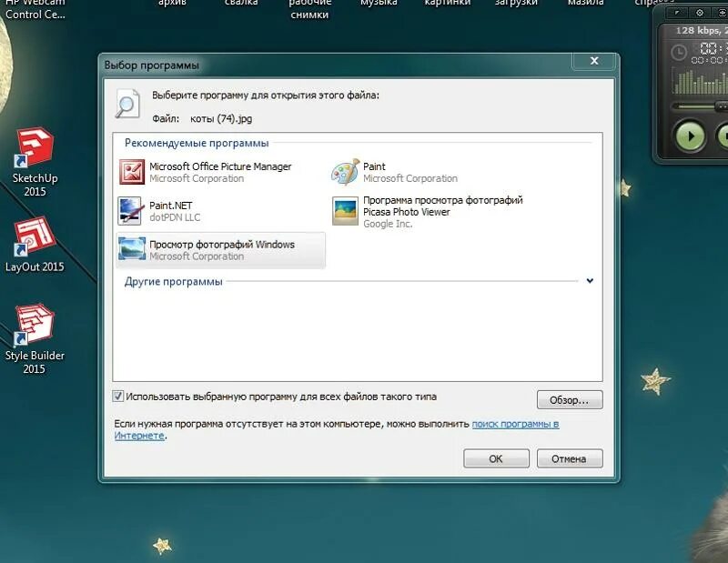Viewport: 728px width, 563px height.
Task: Click the clock icon in audio player
Action: (x=679, y=53)
